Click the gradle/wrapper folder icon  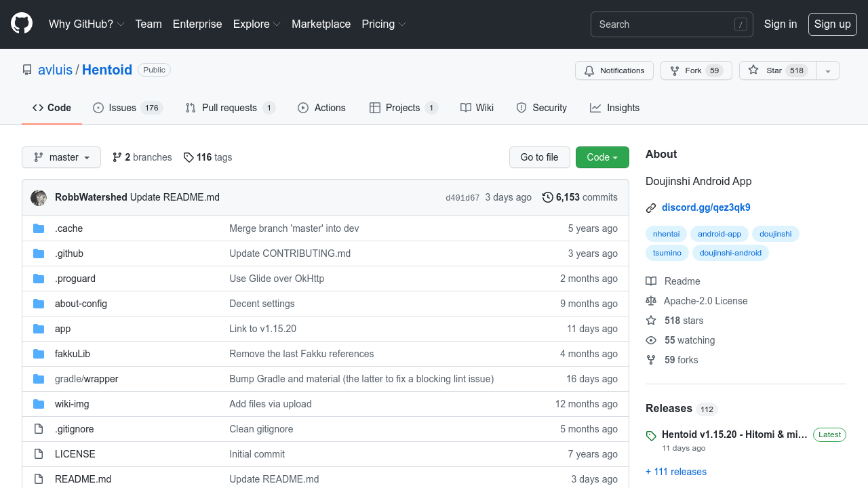point(39,379)
